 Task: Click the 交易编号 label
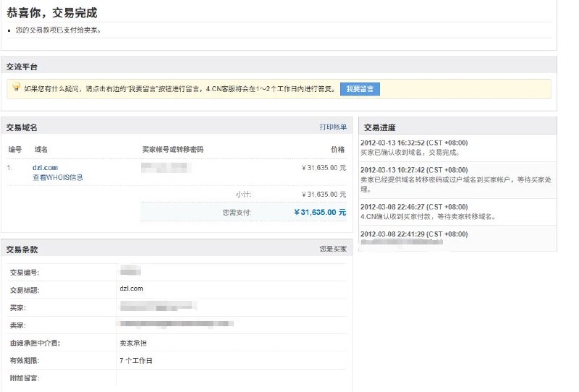point(25,273)
